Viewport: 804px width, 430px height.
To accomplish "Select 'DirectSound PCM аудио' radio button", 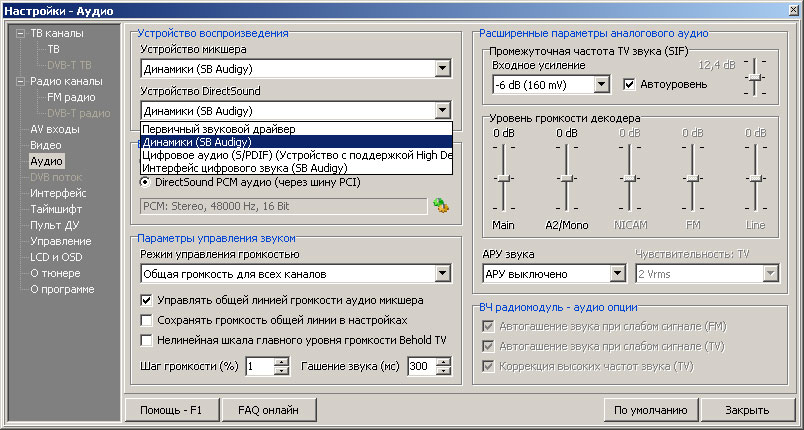I will [146, 182].
